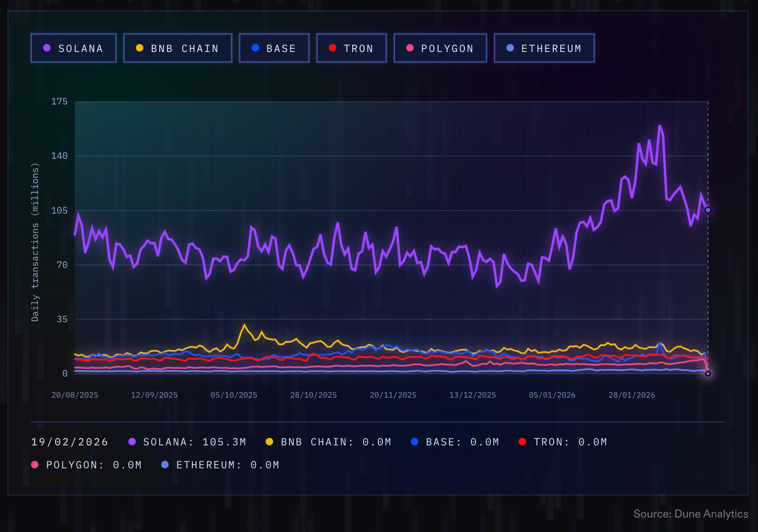Click the POLYGON legend entry
Screen dimensions: 758x532
coord(440,48)
